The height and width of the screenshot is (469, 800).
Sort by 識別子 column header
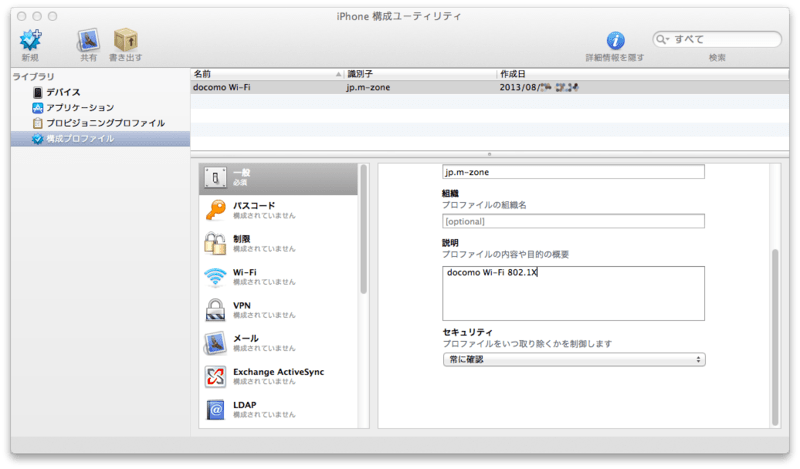pos(420,74)
